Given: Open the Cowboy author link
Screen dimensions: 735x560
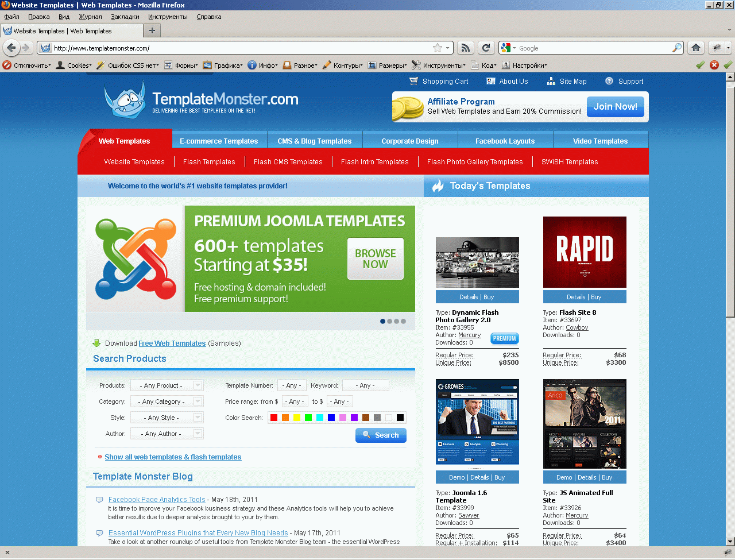Looking at the screenshot, I should tap(577, 327).
